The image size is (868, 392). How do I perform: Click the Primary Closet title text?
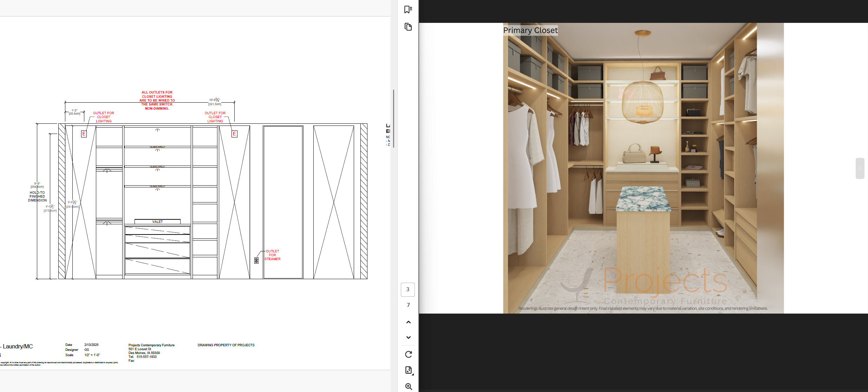(x=530, y=31)
